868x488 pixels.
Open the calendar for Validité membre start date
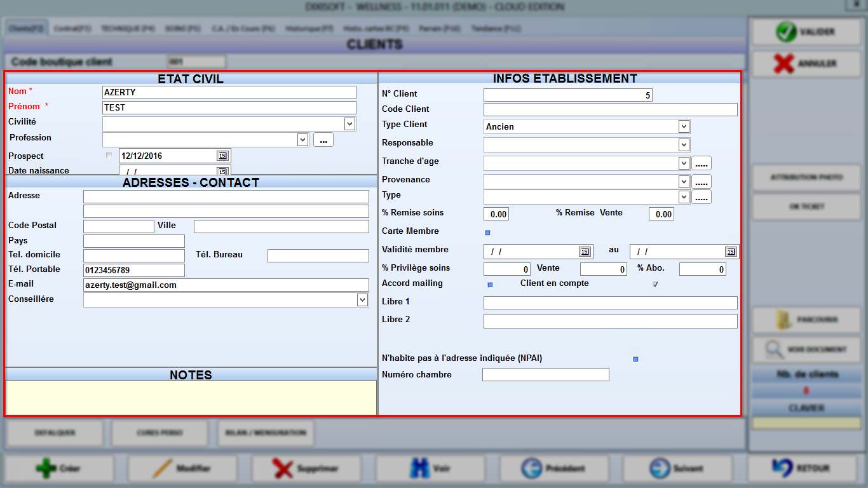point(585,251)
